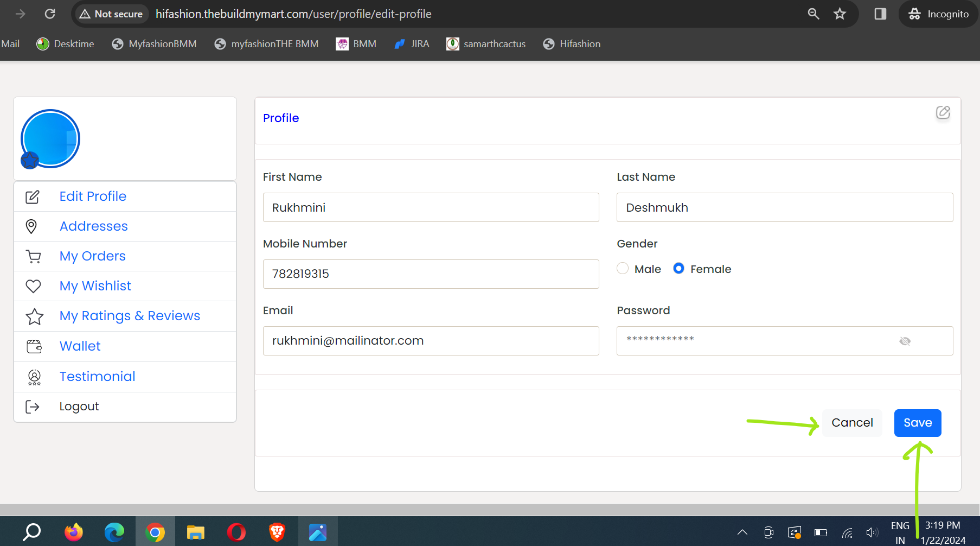The image size is (980, 546).
Task: Open the myfashionTHE BMM bookmark
Action: [x=266, y=44]
